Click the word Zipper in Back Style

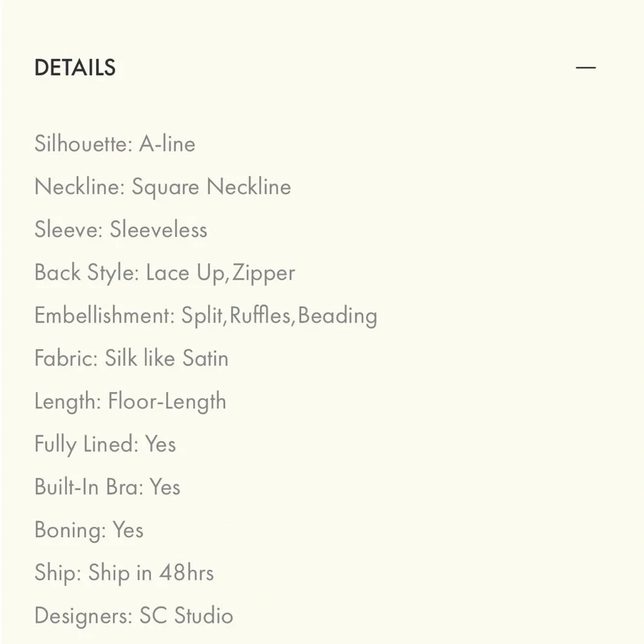point(263,274)
